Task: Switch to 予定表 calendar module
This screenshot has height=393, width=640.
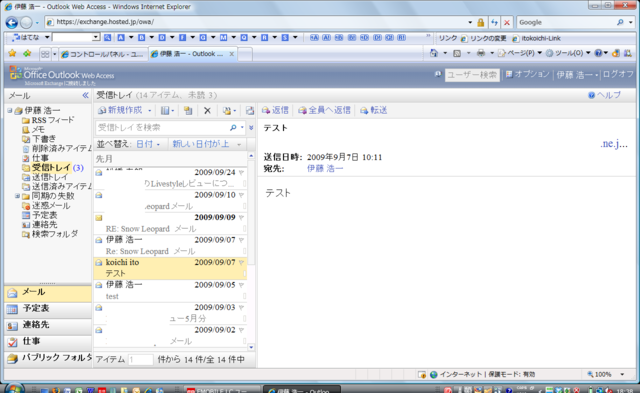Action: click(48, 309)
